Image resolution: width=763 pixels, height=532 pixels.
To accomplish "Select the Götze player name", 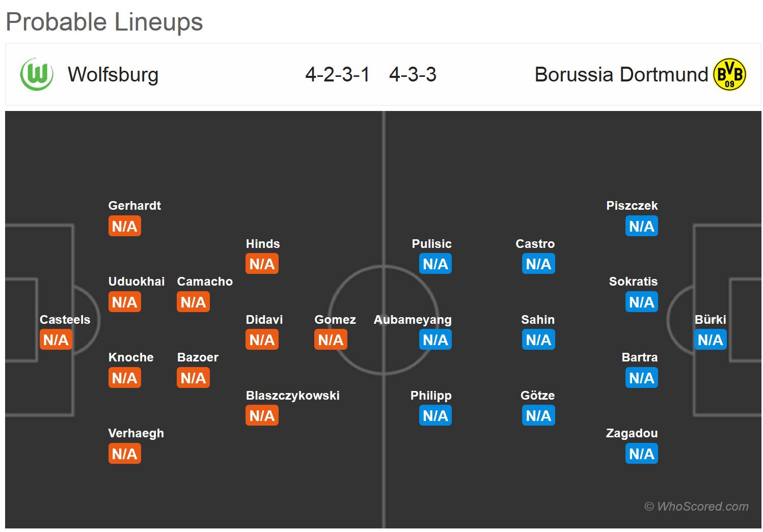I will [538, 396].
